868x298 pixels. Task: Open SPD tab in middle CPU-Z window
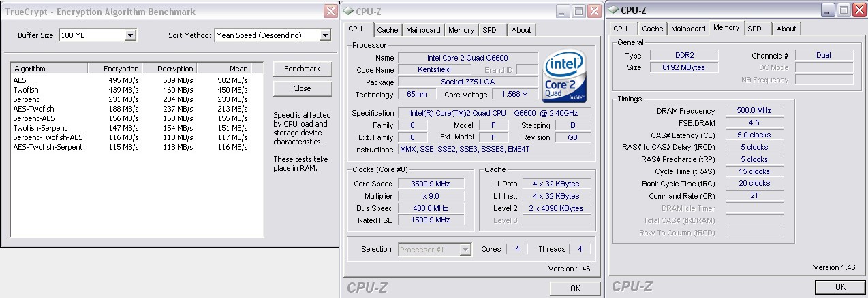tap(489, 30)
